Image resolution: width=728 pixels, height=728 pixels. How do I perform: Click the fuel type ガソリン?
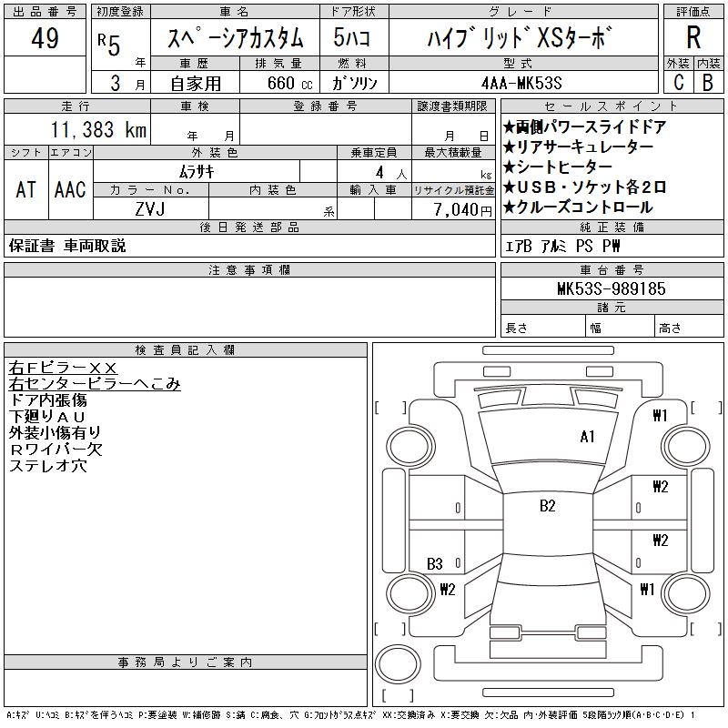354,83
